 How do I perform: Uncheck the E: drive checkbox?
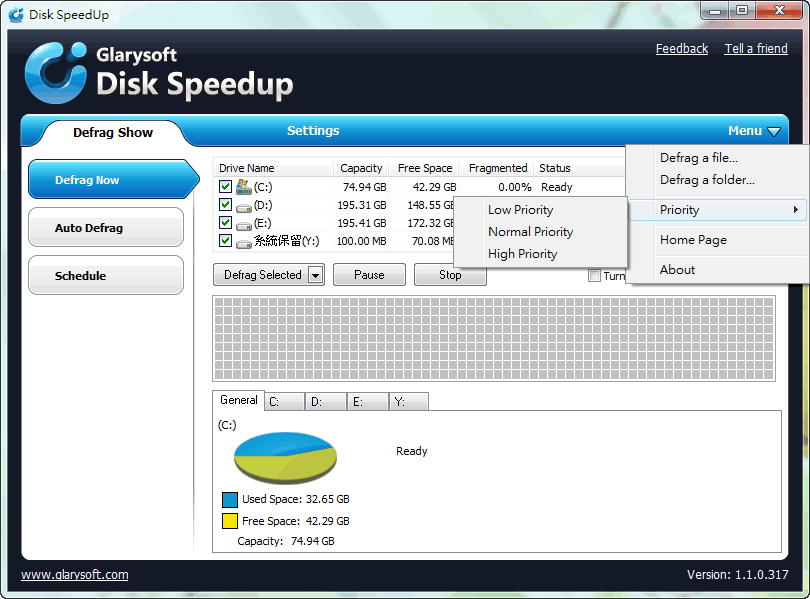pyautogui.click(x=225, y=223)
